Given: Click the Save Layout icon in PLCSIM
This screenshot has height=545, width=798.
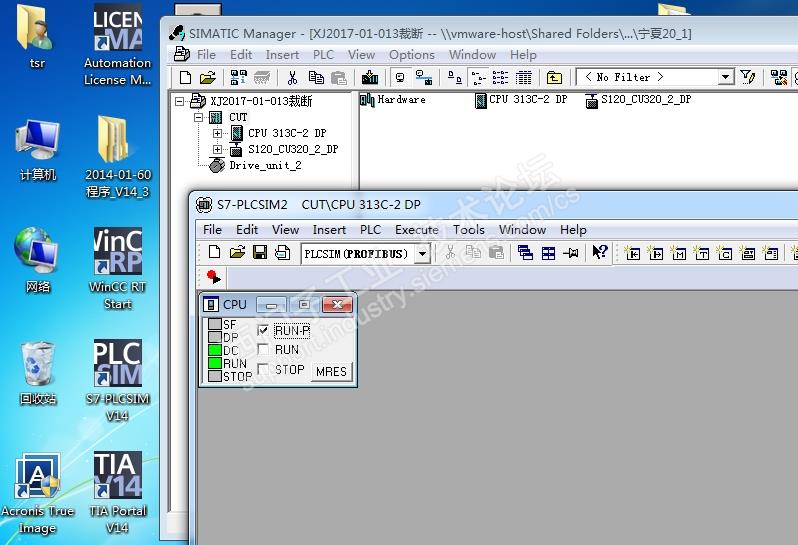Looking at the screenshot, I should coord(282,252).
